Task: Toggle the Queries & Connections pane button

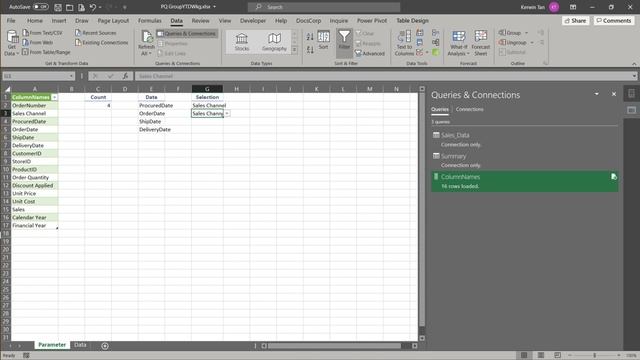Action: click(187, 33)
